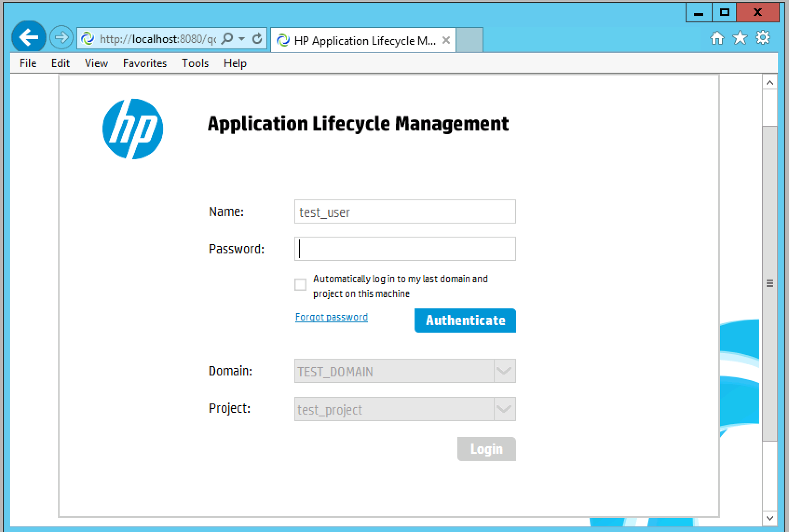Select the HP Application Lifecycle M... tab
Viewport: 789px width, 532px height.
click(363, 40)
